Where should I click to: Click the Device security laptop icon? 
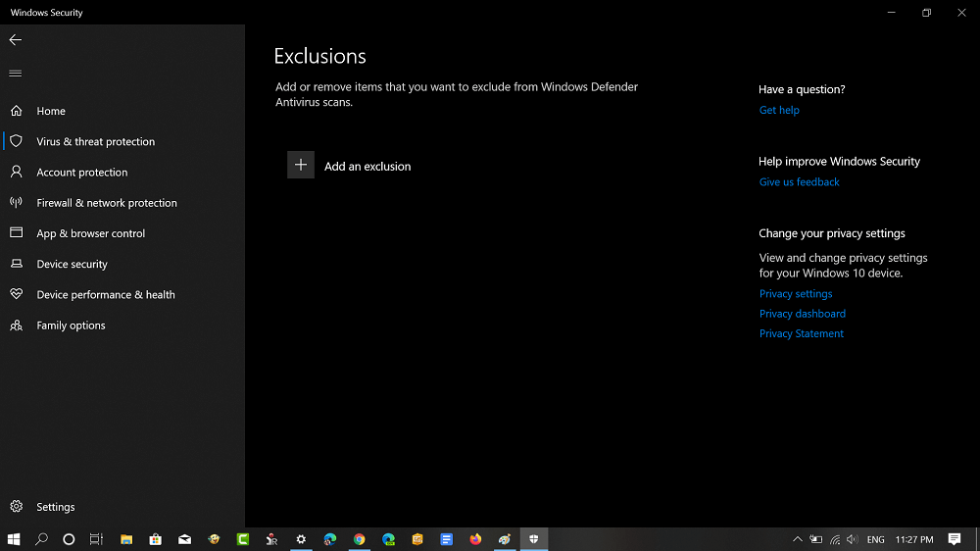pyautogui.click(x=17, y=264)
